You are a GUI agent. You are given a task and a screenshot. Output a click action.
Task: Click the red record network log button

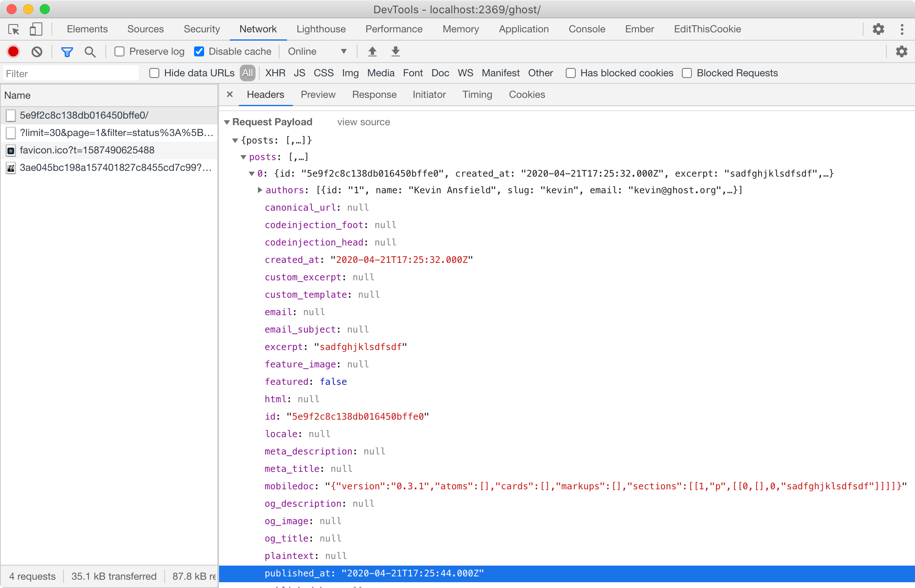pyautogui.click(x=13, y=51)
